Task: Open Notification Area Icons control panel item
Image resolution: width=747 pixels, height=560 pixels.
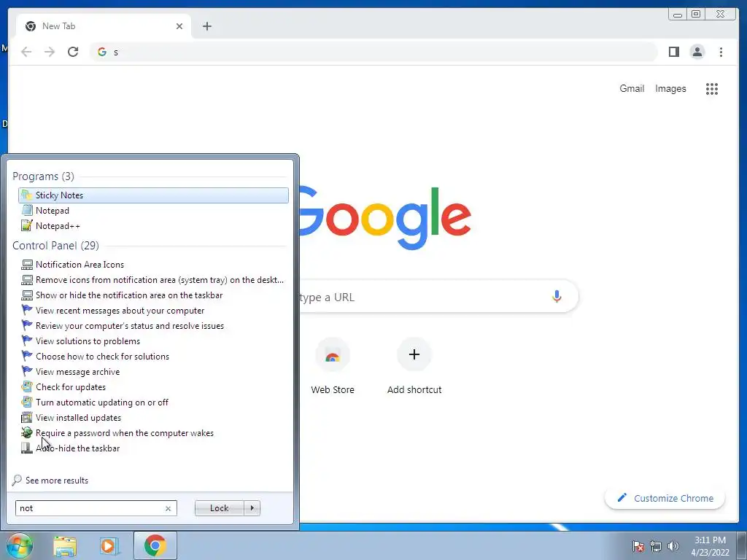Action: click(80, 264)
